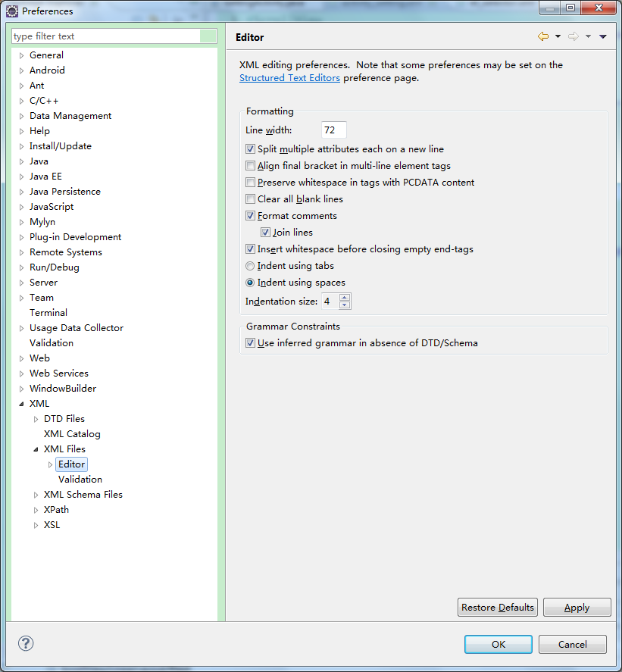Toggle Split multiple attributes each on new line
The width and height of the screenshot is (622, 672).
(x=250, y=149)
